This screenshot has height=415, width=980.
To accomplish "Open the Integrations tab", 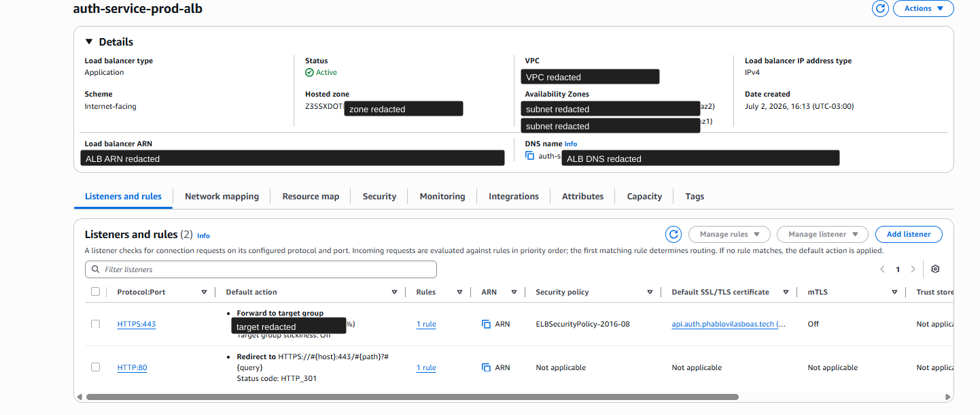I will [x=514, y=196].
